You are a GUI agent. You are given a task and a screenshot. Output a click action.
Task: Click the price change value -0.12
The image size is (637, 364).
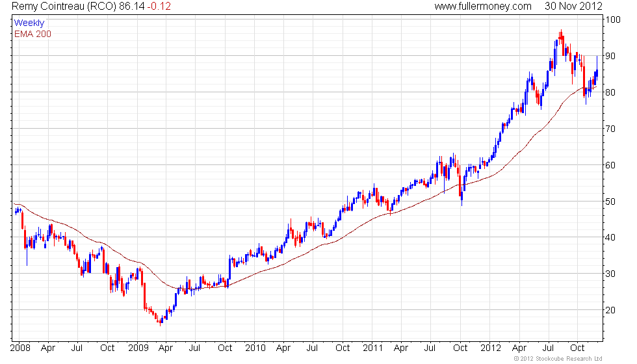point(159,6)
